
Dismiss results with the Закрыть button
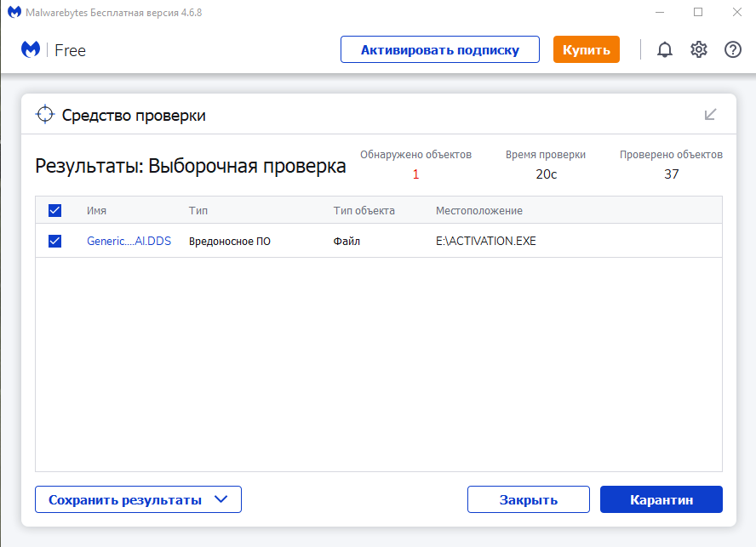coord(528,499)
